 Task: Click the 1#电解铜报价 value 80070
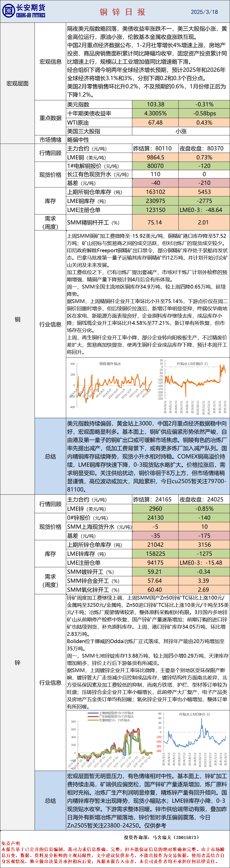point(155,166)
